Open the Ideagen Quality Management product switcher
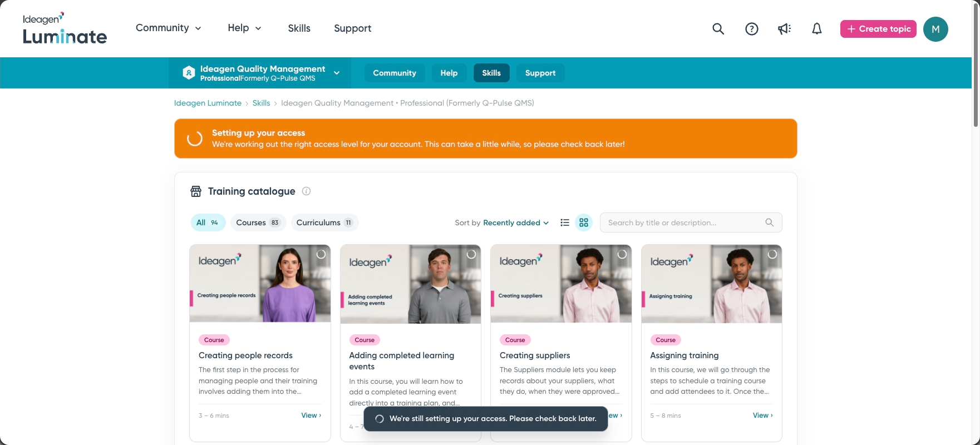The image size is (980, 445). pyautogui.click(x=260, y=73)
